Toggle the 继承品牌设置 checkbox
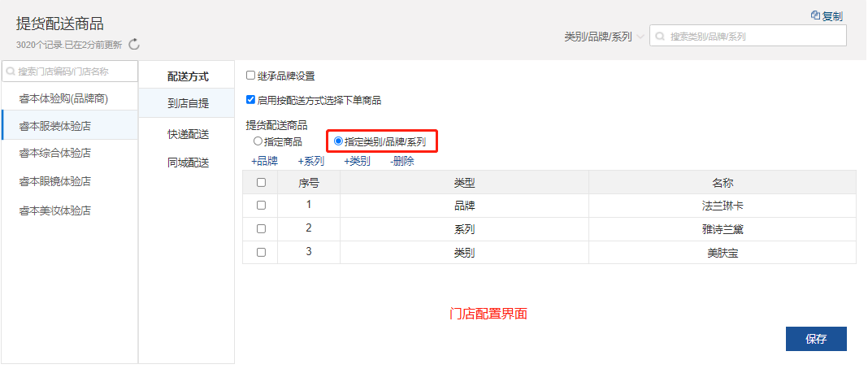 (251, 76)
